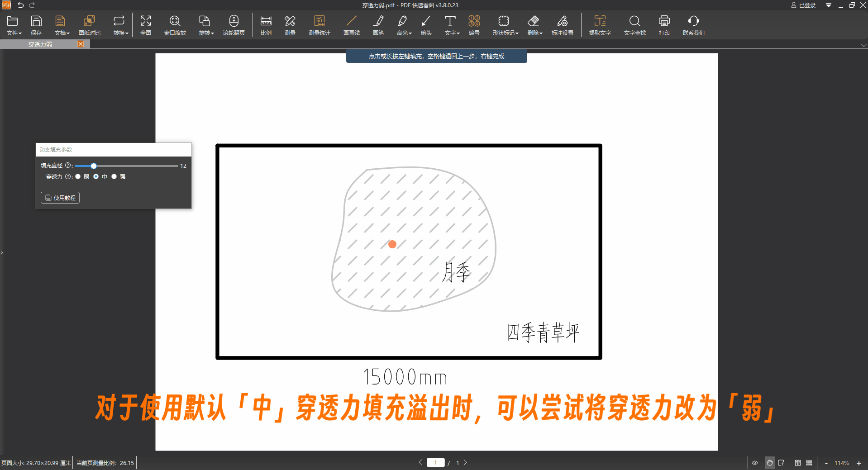The image size is (868, 470).
Task: Open the title bar dropdown triangle menu
Action: (x=829, y=5)
